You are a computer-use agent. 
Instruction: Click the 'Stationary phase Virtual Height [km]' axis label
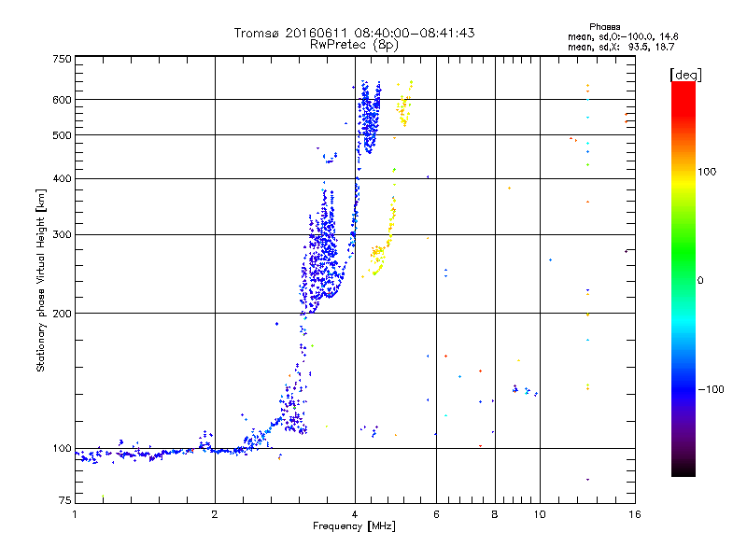point(41,280)
